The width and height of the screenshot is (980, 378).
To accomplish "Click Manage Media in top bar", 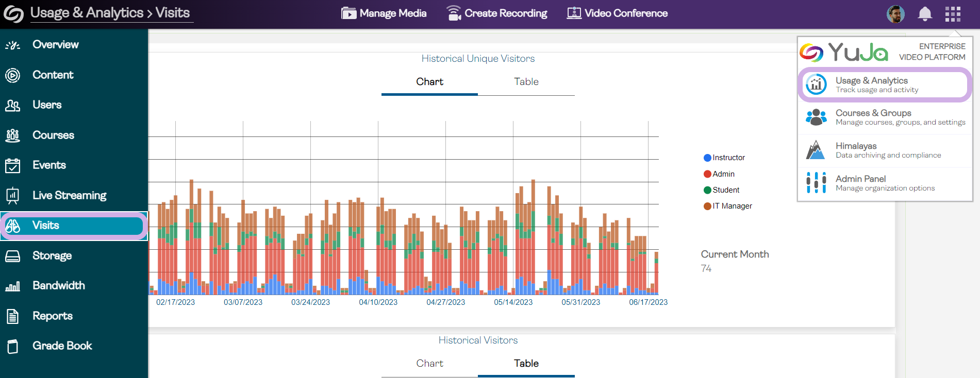I will click(384, 13).
